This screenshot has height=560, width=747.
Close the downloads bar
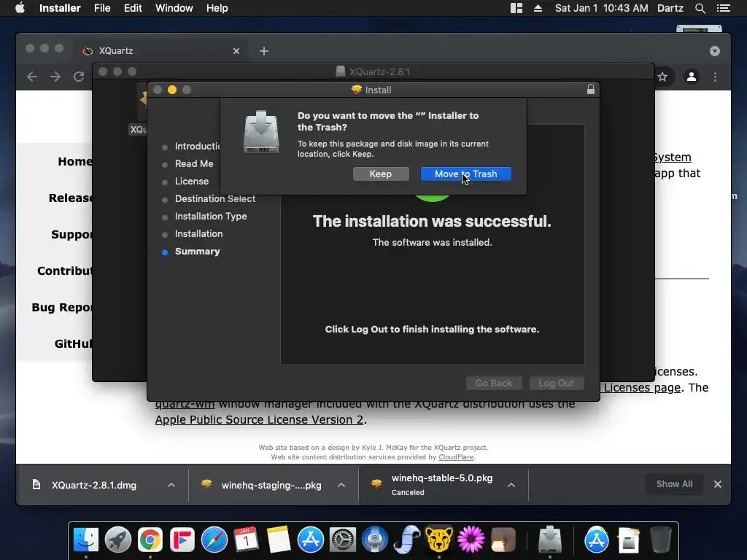click(x=718, y=484)
